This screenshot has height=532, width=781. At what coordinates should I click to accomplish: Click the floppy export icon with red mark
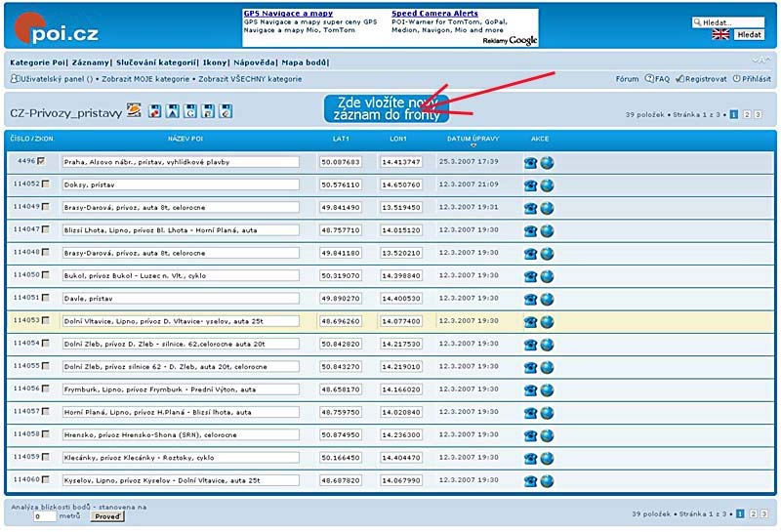(x=155, y=111)
